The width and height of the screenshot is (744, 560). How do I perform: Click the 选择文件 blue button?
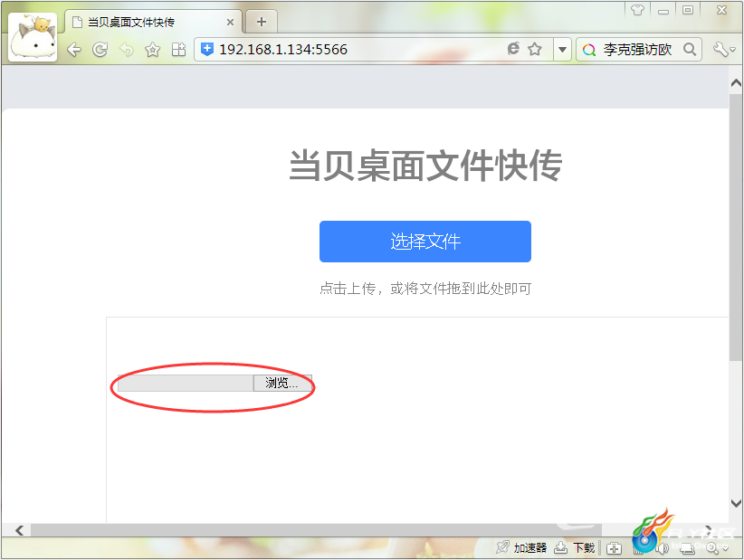point(425,242)
